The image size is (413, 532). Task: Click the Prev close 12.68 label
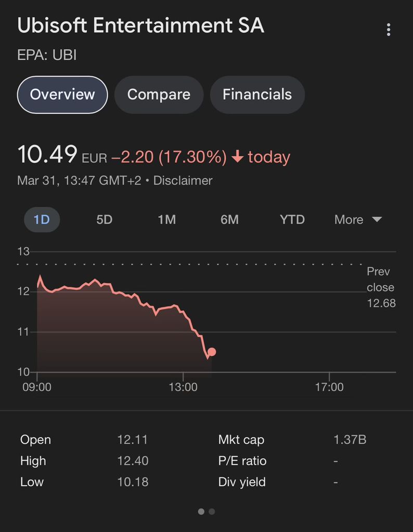click(381, 287)
